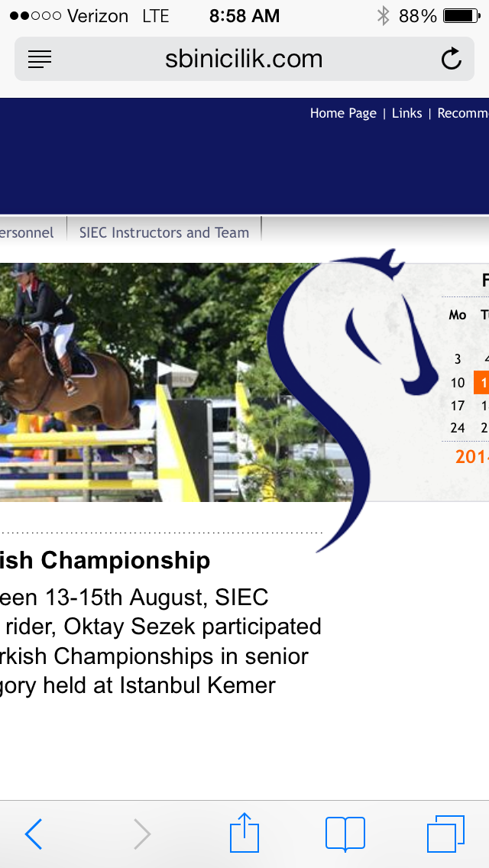Open the Links navigation link
The width and height of the screenshot is (489, 868).
point(406,113)
